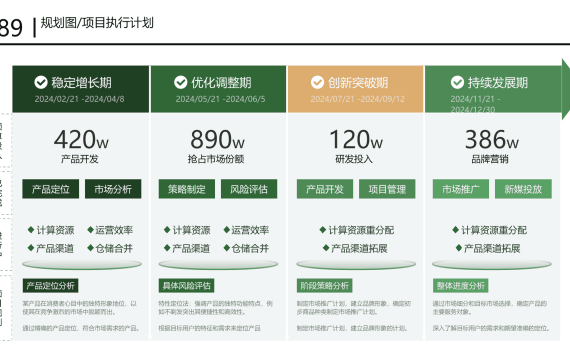Click the slide title 规划图/项目执行计划

point(97,23)
